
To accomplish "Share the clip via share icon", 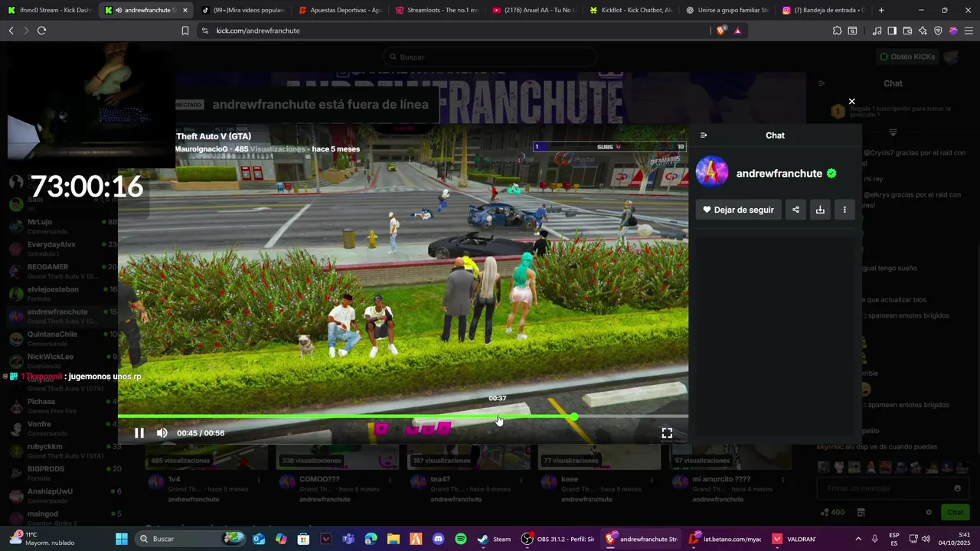I will [x=795, y=210].
